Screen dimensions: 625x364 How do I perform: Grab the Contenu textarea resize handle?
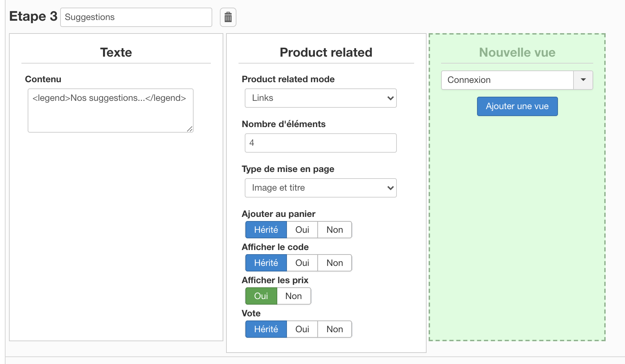[x=190, y=129]
